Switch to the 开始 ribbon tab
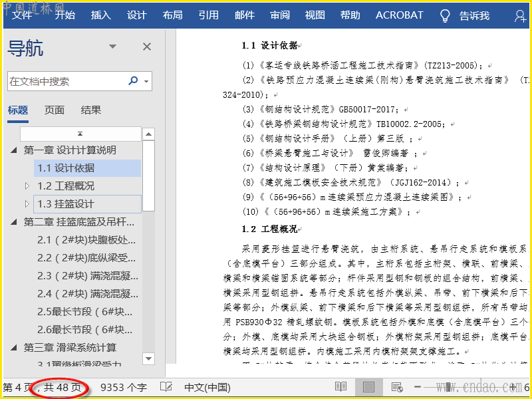The height and width of the screenshot is (399, 532). click(x=65, y=15)
